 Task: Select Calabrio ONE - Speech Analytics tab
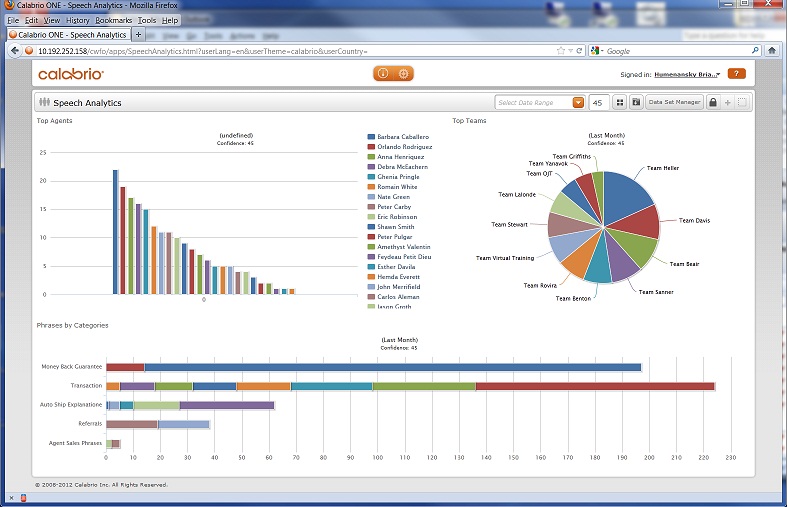tap(68, 35)
